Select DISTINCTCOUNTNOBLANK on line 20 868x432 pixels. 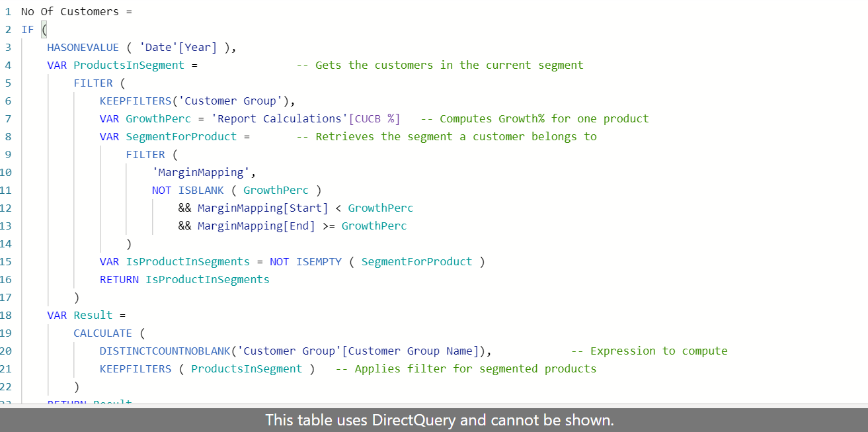tap(163, 351)
